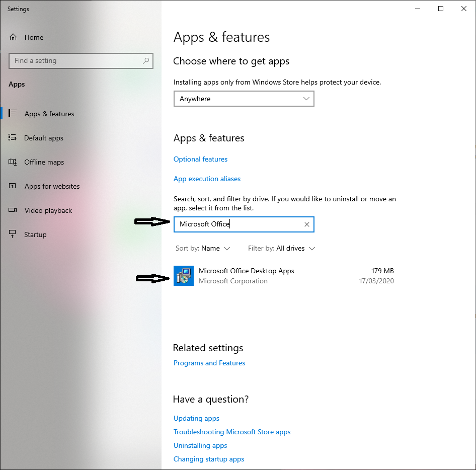This screenshot has width=476, height=470.
Task: Clear the app search box with X
Action: (307, 224)
